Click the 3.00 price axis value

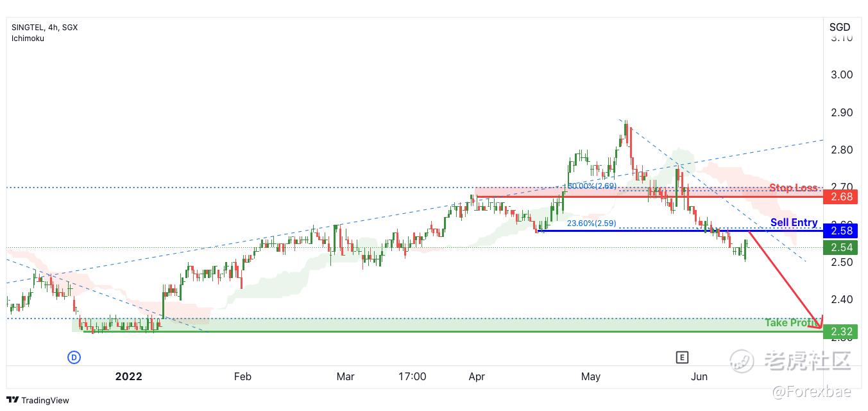coord(842,74)
